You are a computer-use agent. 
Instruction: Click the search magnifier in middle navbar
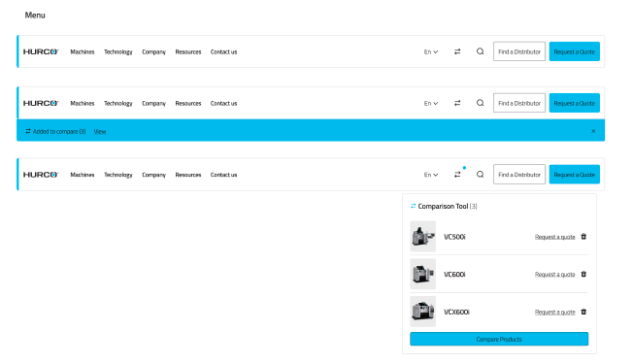[480, 103]
